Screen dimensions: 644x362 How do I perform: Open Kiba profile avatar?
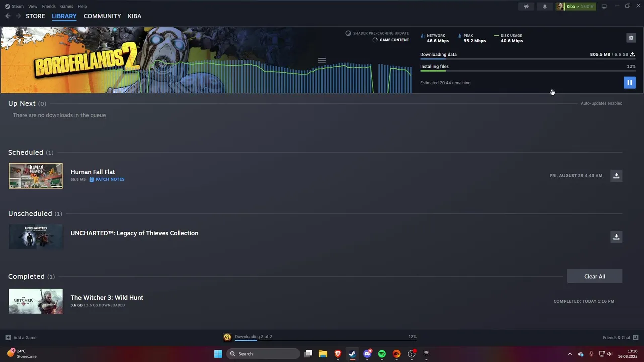(x=560, y=6)
